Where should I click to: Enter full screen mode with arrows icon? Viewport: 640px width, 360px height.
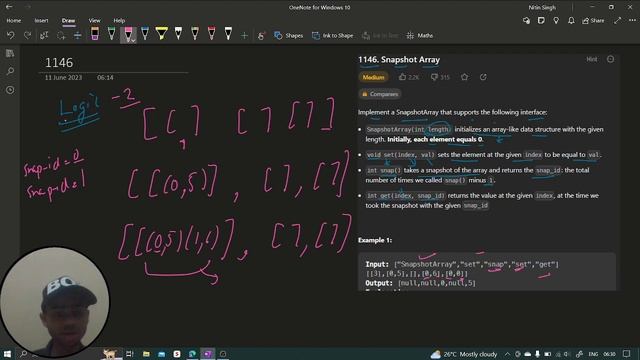point(618,20)
